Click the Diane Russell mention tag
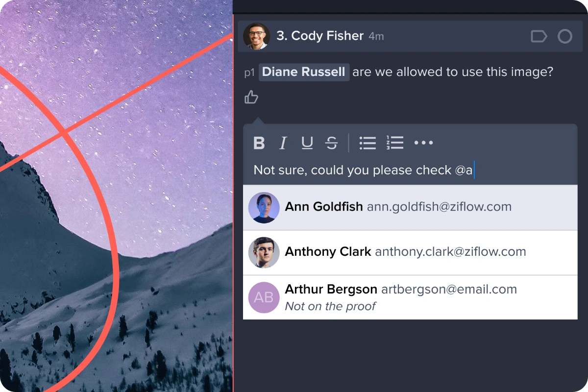 point(304,72)
